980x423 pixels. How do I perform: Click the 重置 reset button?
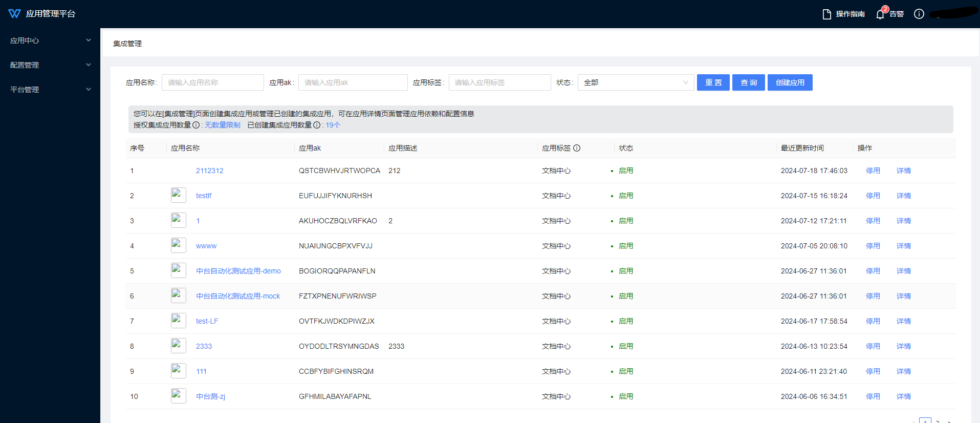pos(713,82)
